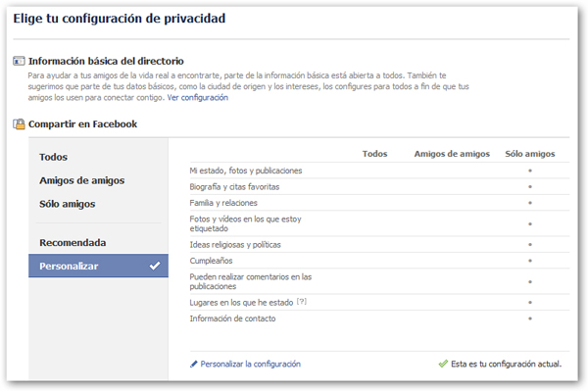Click the 'Biografía y citas favoritas' row label
Image resolution: width=588 pixels, height=391 pixels.
(x=234, y=187)
